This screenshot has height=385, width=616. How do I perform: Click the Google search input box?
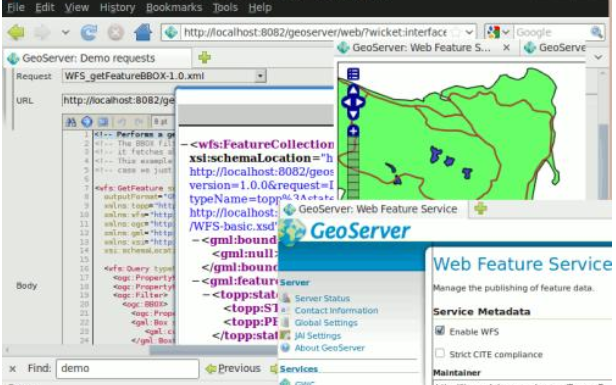click(552, 32)
